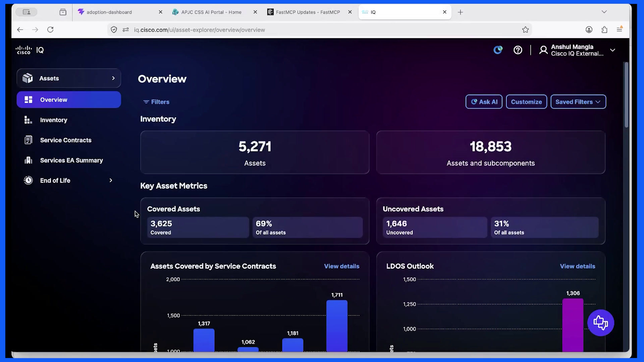The image size is (644, 362).
Task: Click the 1,317 bar in contracts chart
Action: click(x=204, y=340)
